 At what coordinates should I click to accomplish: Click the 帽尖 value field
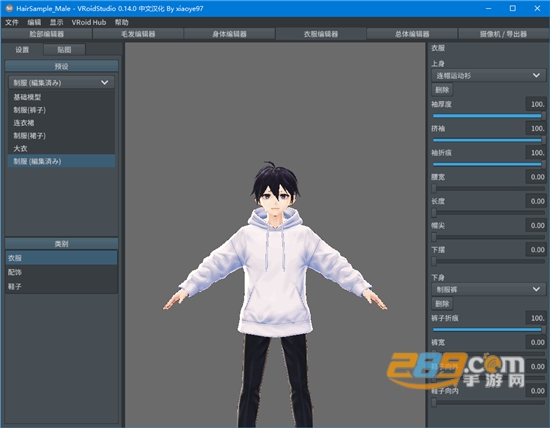[x=536, y=225]
